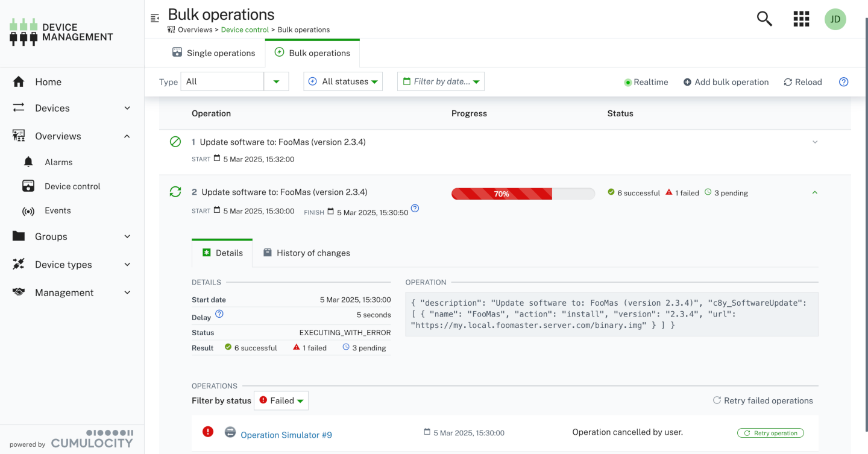Open the JD user avatar menu
The image size is (868, 454).
pos(835,19)
